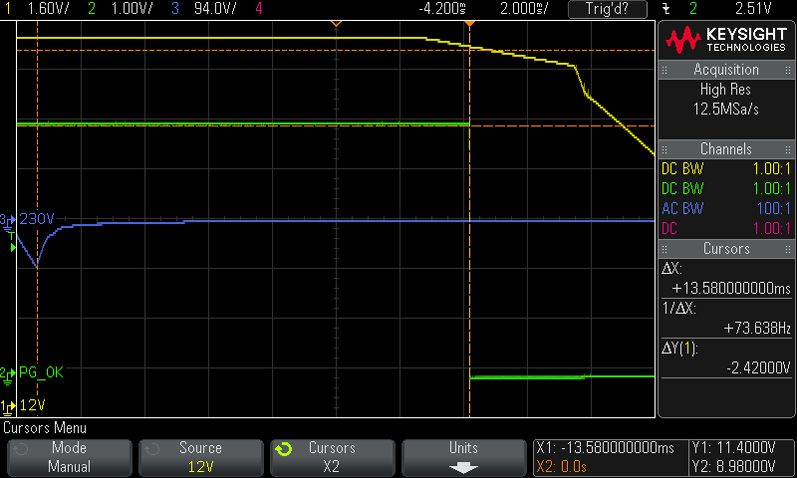797x478 pixels.
Task: Click the 1/ΔX +73.638Hz readout
Action: pos(726,319)
